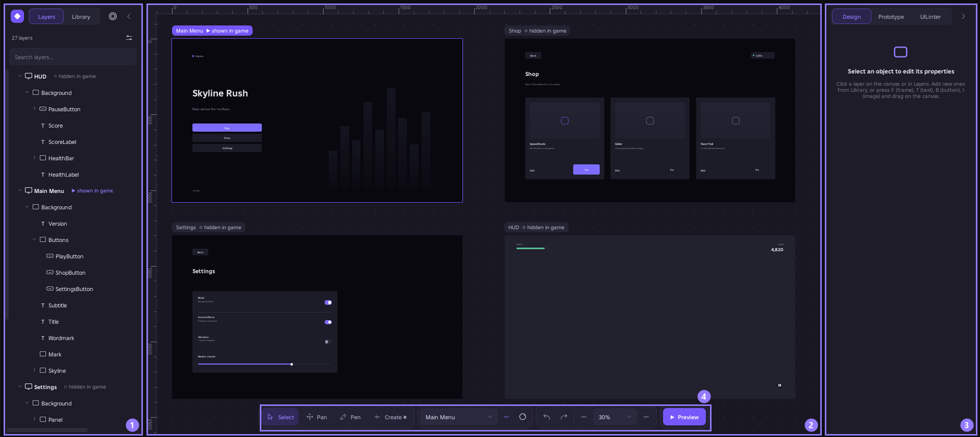980x437 pixels.
Task: Toggle 'shown in game' on the Main Menu layer row
Action: pyautogui.click(x=92, y=191)
